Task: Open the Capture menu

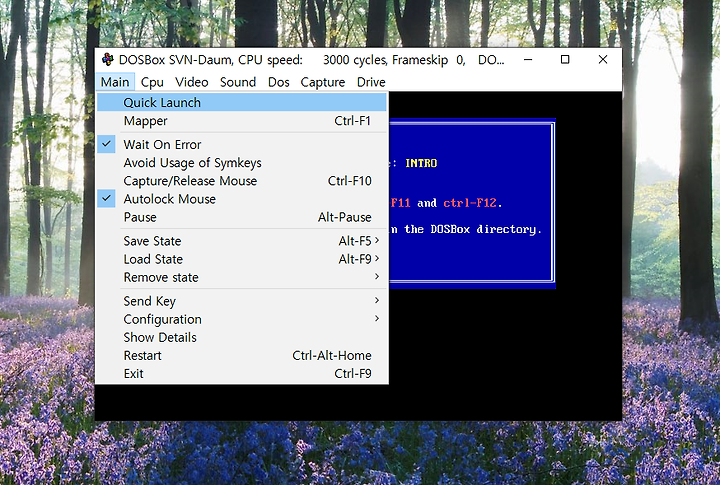Action: pos(323,82)
